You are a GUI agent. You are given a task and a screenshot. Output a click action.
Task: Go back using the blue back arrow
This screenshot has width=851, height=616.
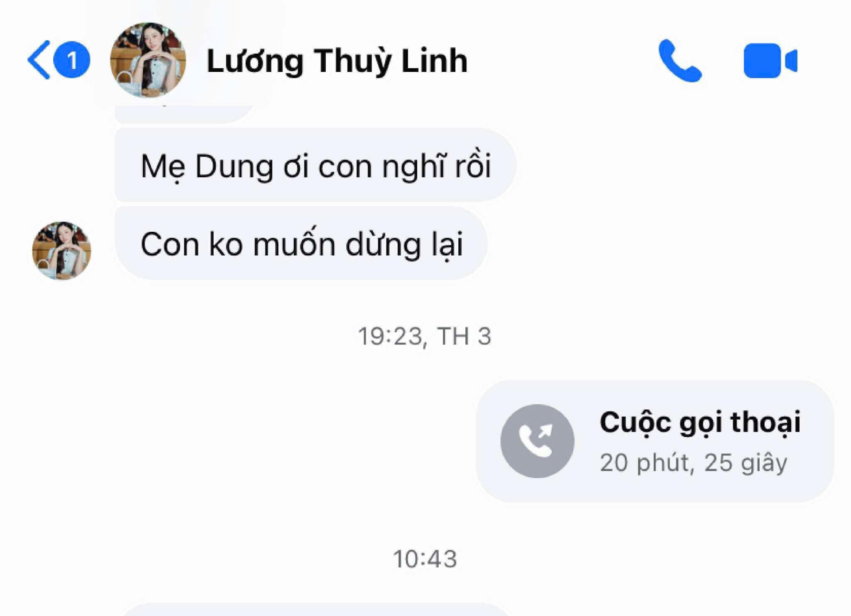[39, 60]
